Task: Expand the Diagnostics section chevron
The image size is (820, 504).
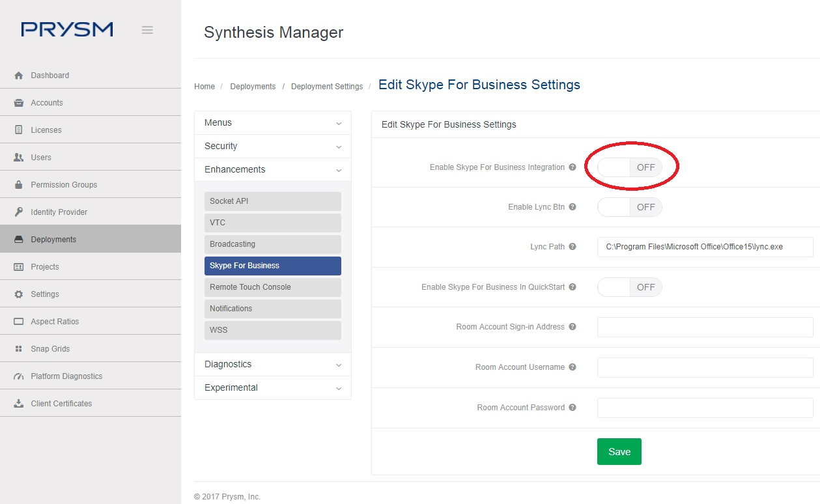Action: point(339,365)
